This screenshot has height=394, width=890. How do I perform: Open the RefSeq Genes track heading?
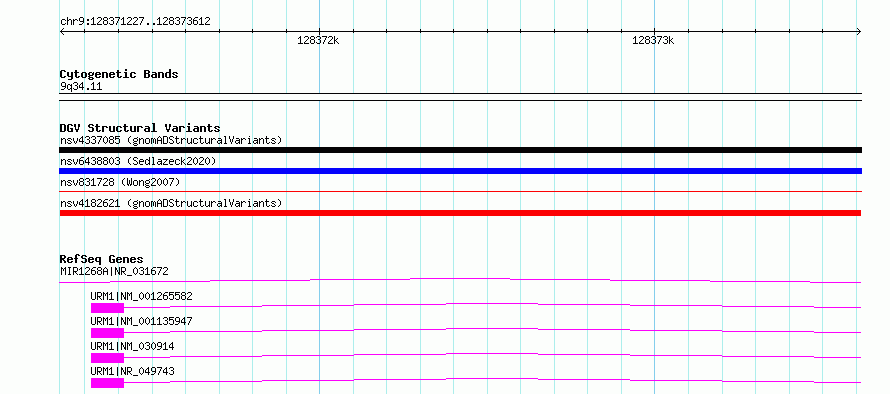pos(102,259)
